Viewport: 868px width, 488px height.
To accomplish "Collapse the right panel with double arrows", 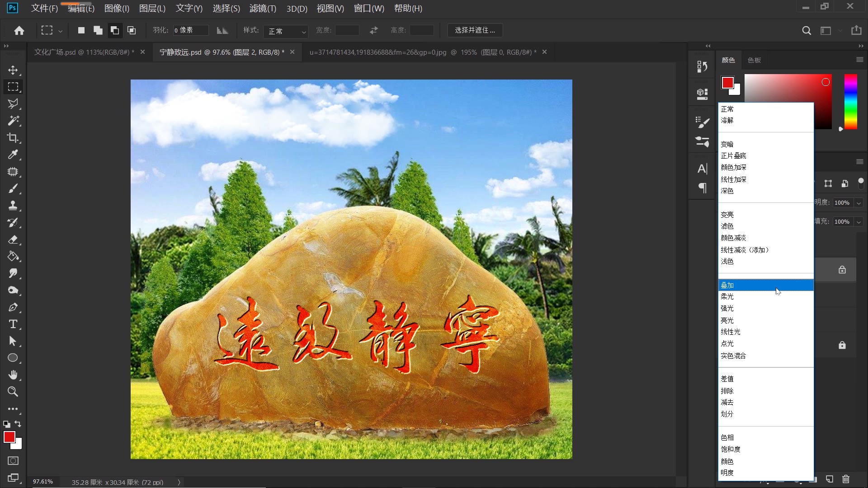I will (708, 46).
